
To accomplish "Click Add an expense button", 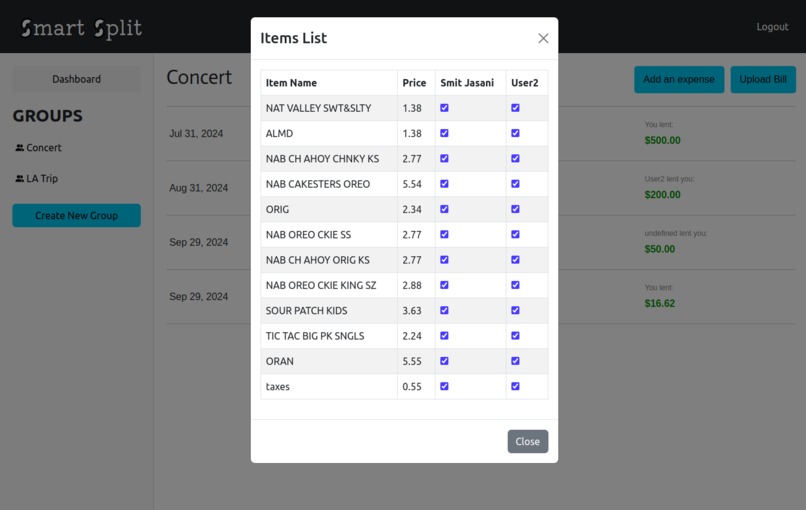I will (x=679, y=79).
